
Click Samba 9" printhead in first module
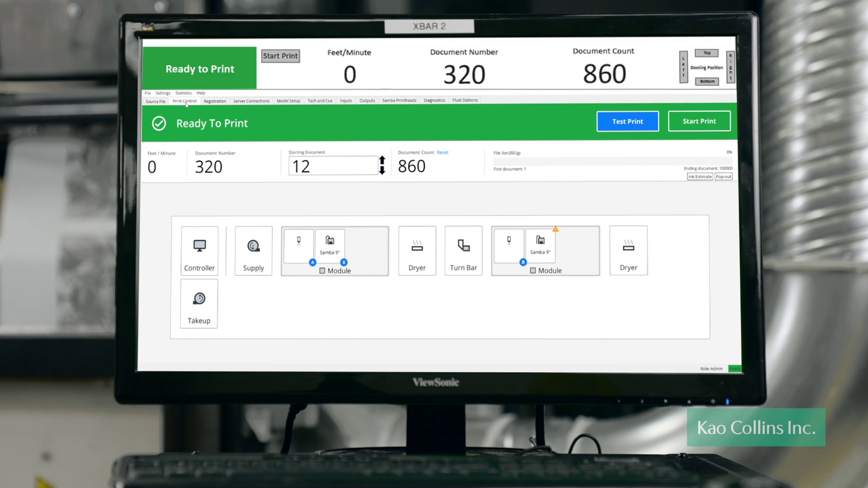point(330,245)
